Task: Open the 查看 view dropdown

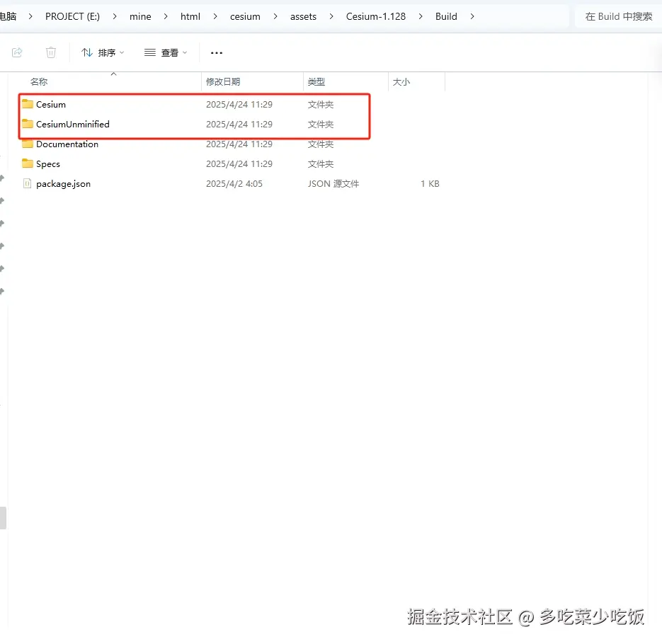Action: (166, 53)
